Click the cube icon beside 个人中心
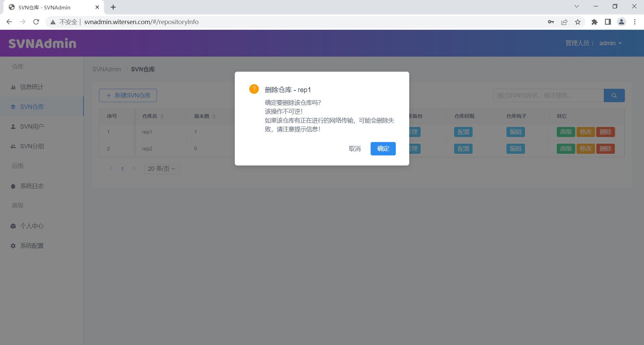This screenshot has width=644, height=345. point(13,226)
